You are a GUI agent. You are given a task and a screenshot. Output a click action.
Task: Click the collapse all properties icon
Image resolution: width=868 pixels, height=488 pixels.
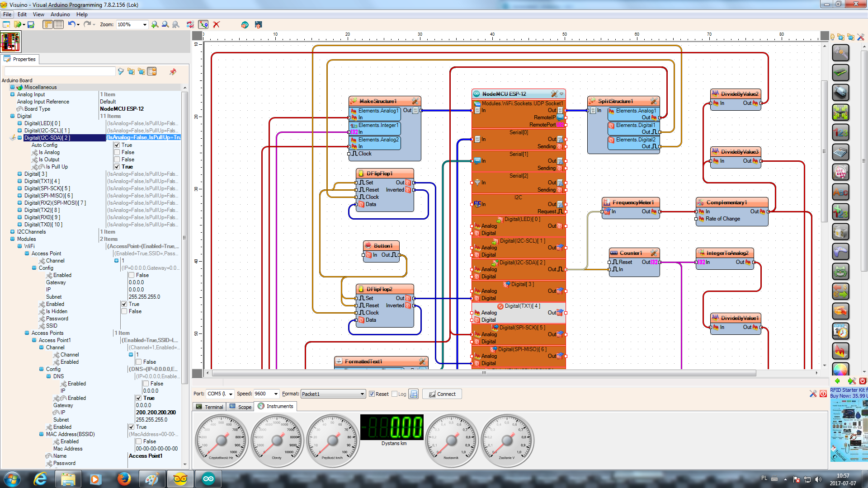(x=142, y=71)
